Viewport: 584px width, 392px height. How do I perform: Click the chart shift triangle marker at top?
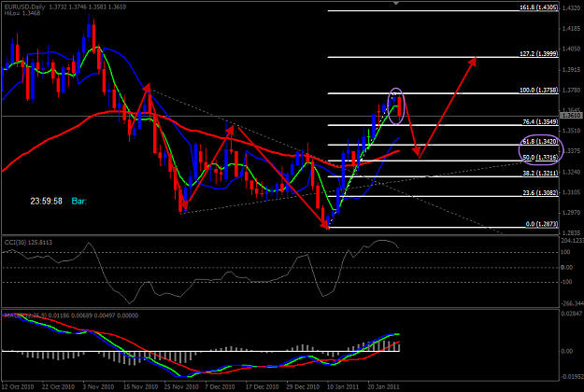coord(396,3)
